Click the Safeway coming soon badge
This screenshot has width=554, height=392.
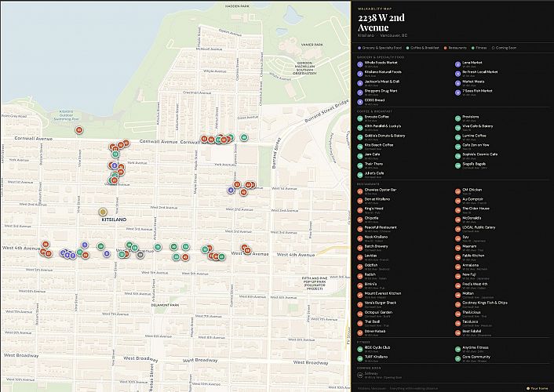(360, 375)
